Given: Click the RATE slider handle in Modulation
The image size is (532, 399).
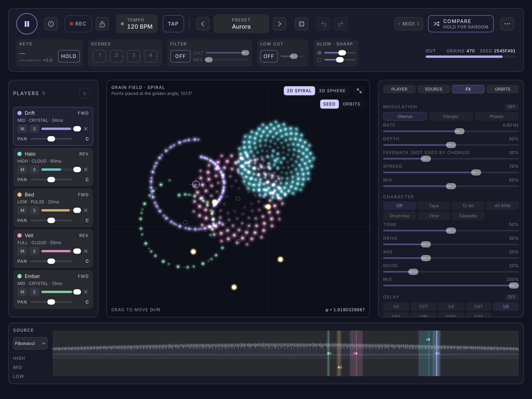Looking at the screenshot, I should pos(459,131).
